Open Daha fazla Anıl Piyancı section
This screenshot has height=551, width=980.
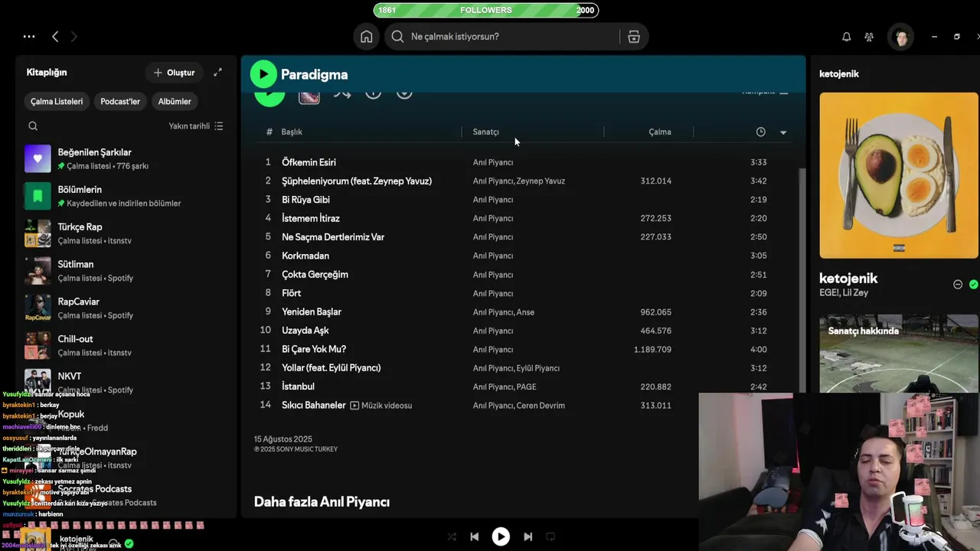coord(322,502)
